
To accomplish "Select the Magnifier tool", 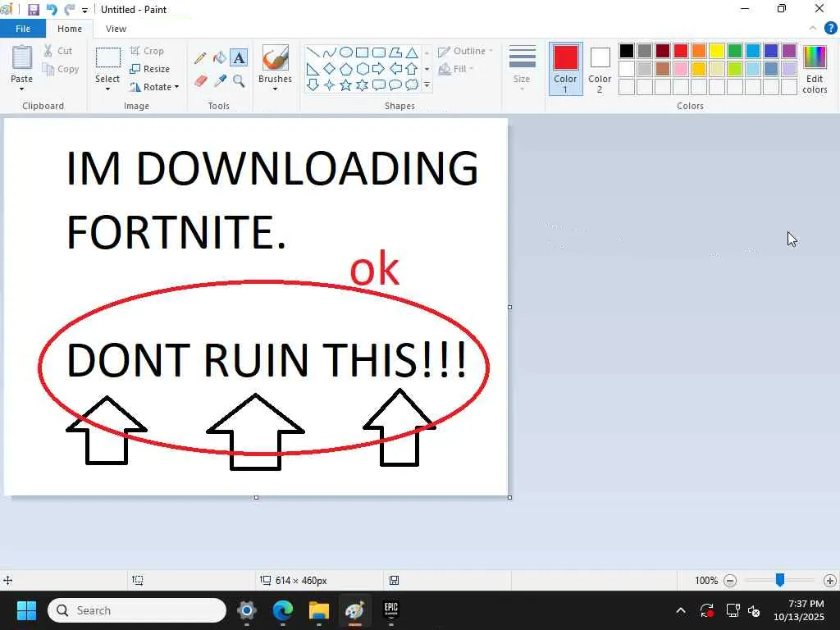I will [x=239, y=81].
